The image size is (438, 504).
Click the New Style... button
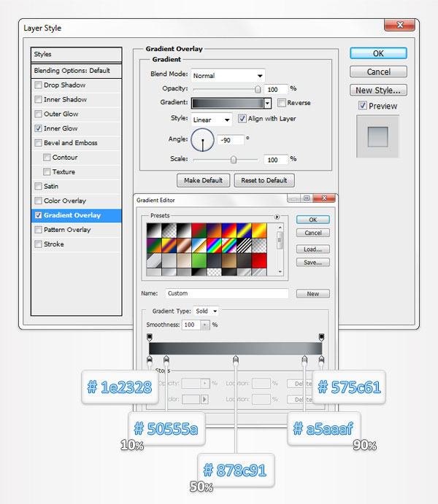click(378, 90)
